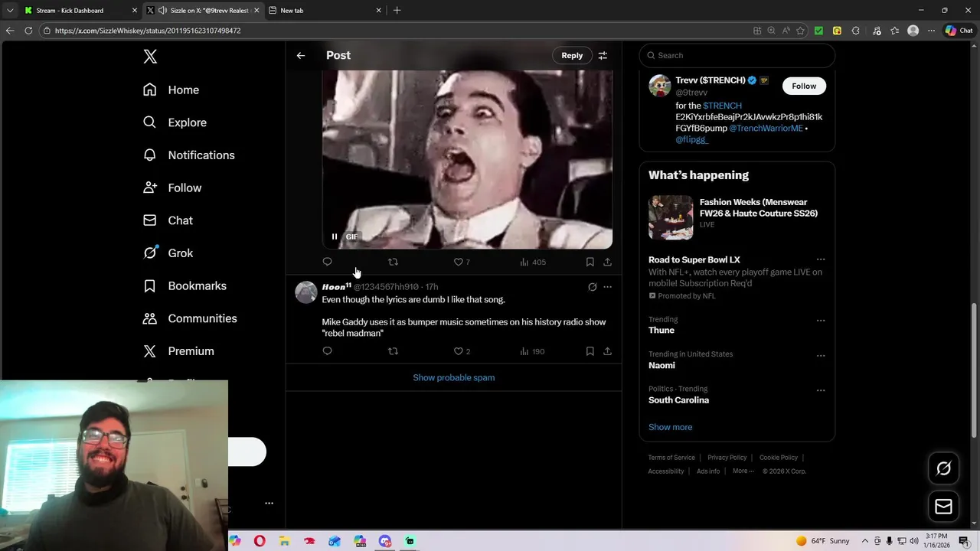This screenshot has width=980, height=551.
Task: Open Privacy Policy footer link
Action: tap(727, 458)
